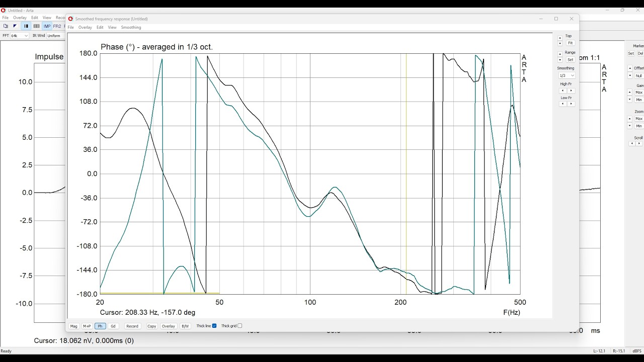Click the yellow cursor line on the graph
The height and width of the screenshot is (362, 644).
coord(407,173)
